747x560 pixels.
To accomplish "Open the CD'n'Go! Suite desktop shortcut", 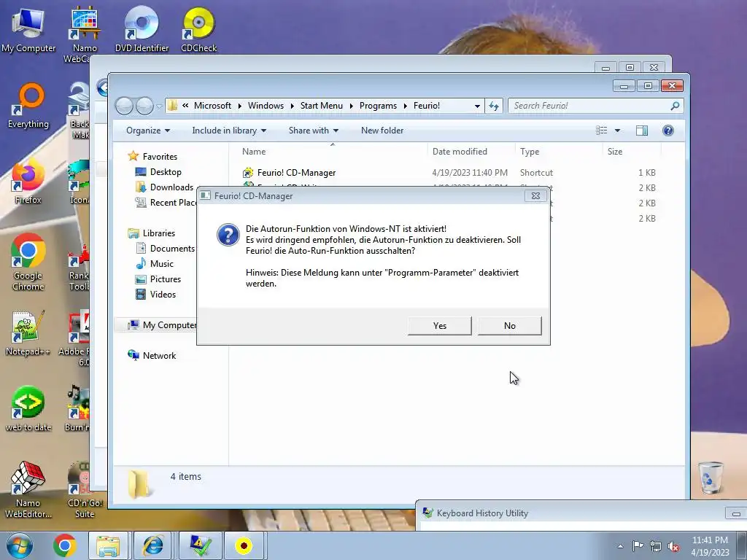I will pyautogui.click(x=85, y=489).
